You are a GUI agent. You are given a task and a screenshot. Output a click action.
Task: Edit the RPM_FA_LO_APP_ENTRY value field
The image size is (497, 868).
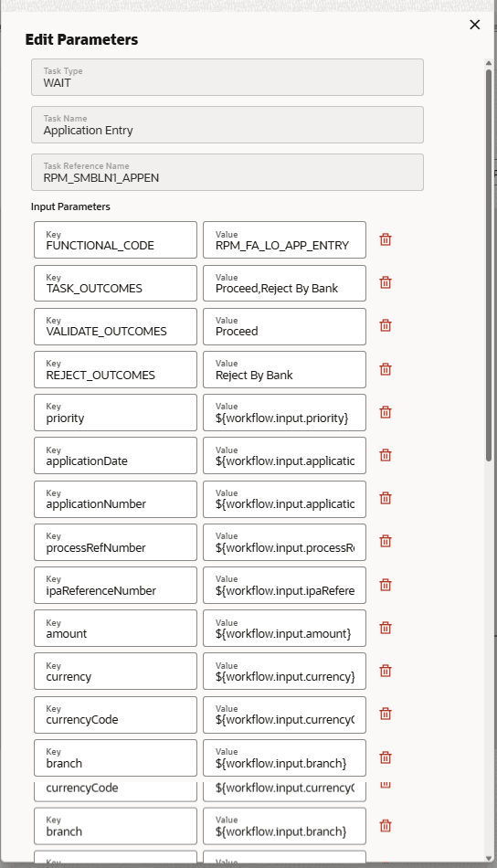coord(284,239)
